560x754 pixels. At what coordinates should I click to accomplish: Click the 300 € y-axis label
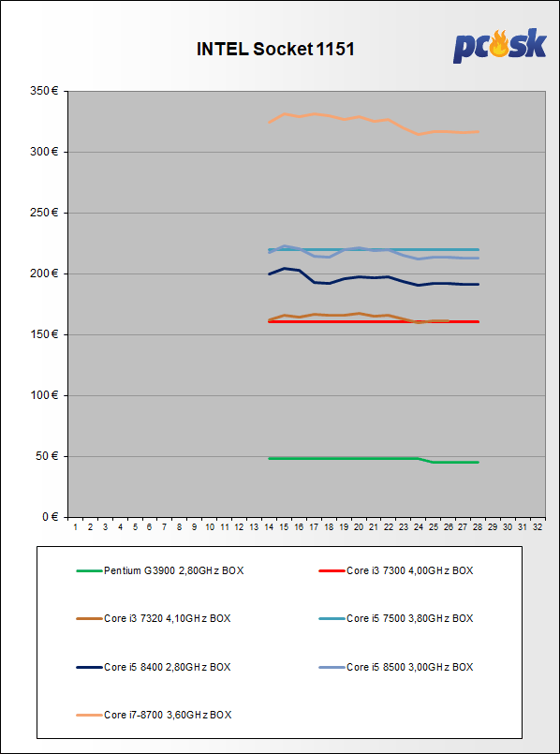coord(46,152)
